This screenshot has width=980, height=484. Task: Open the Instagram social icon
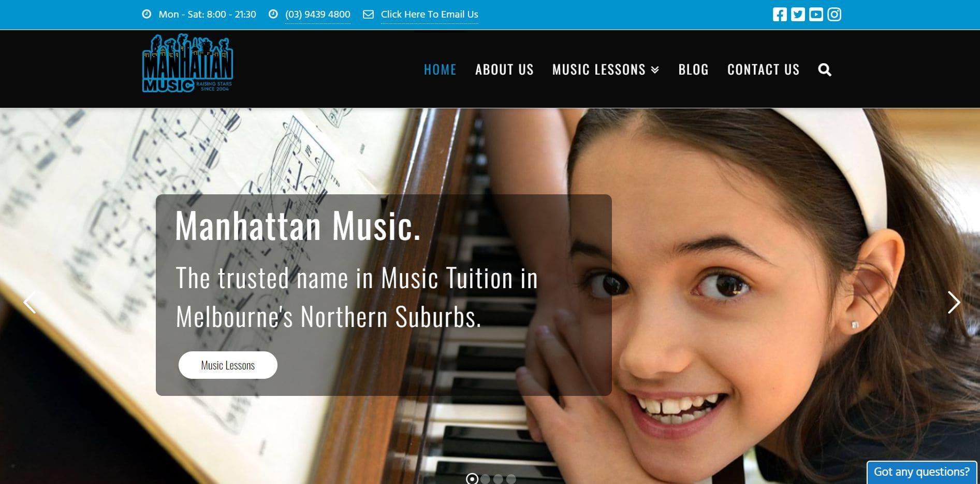tap(834, 15)
